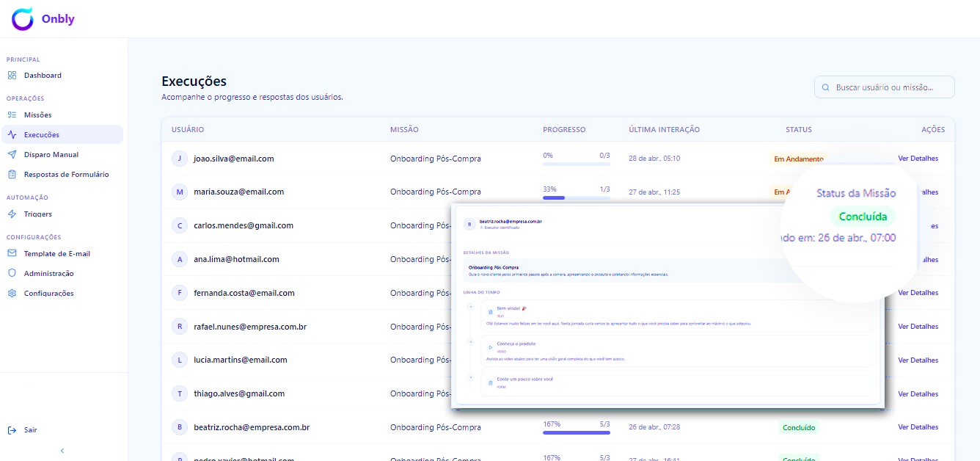980x461 pixels.
Task: Click beatriz.rocha's Concluído status badge
Action: (x=799, y=427)
